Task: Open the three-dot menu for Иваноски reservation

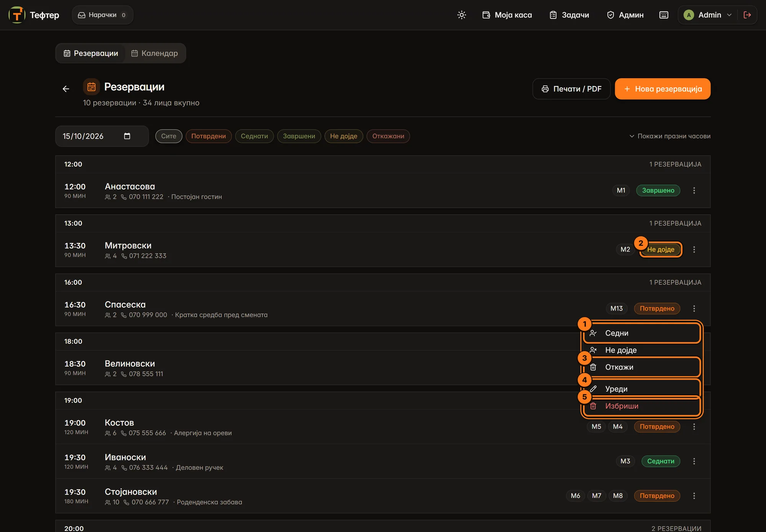Action: [x=694, y=461]
